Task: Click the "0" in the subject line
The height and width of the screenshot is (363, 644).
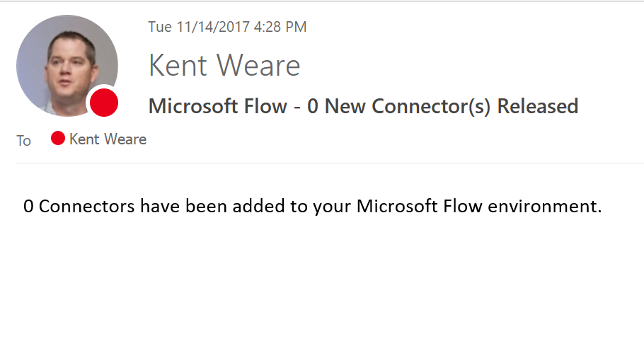Action: pyautogui.click(x=313, y=106)
